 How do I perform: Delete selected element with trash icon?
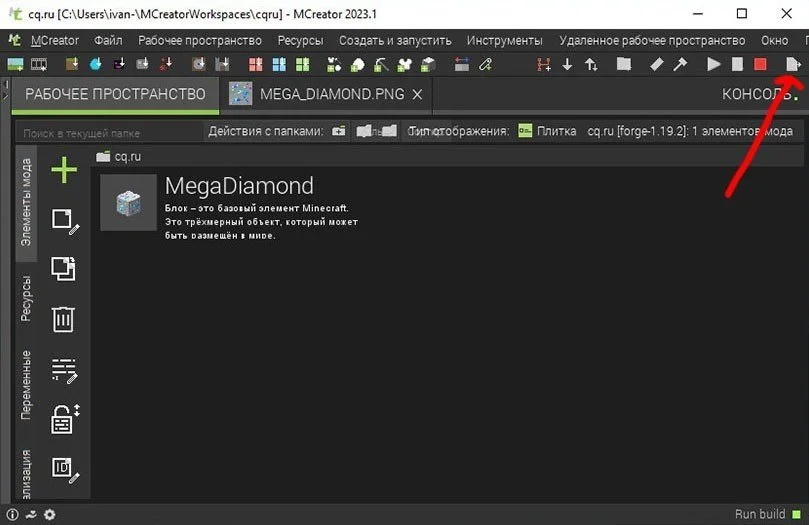pyautogui.click(x=63, y=319)
